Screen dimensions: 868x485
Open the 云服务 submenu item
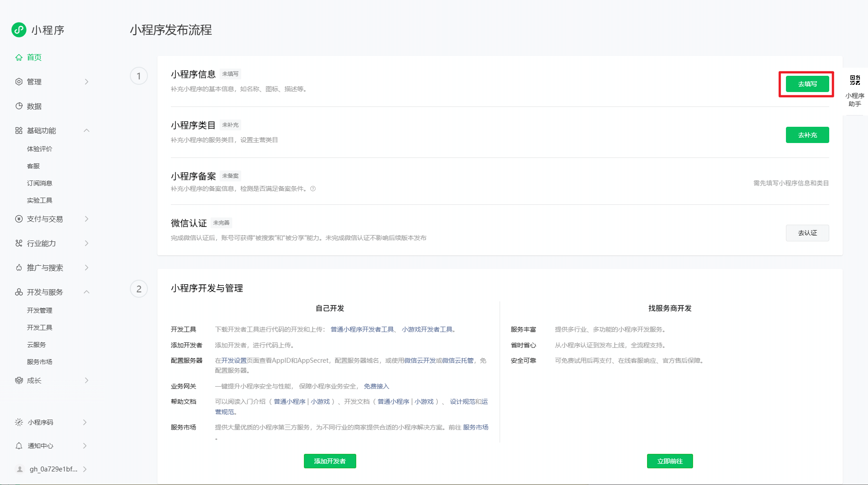(37, 345)
